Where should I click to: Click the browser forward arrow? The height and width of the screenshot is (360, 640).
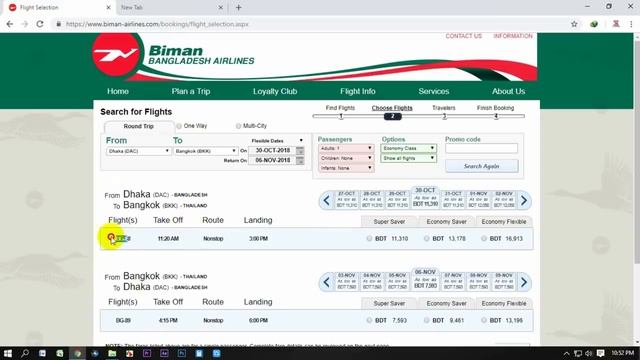pyautogui.click(x=25, y=24)
